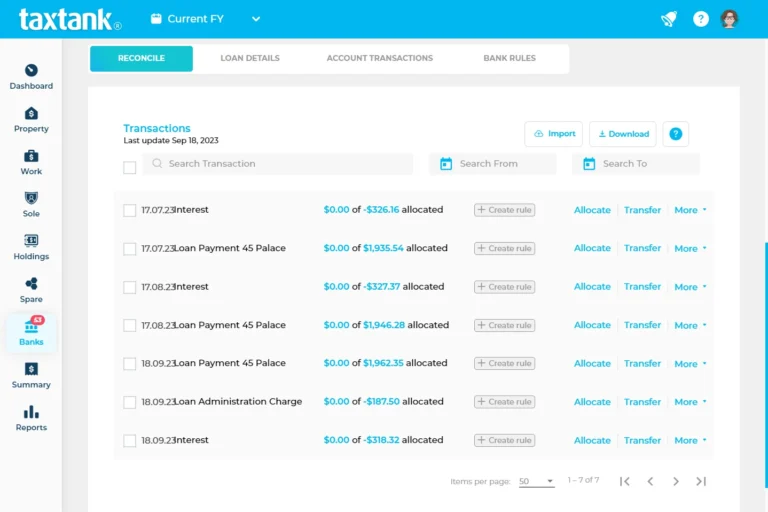Tick the select-all transactions checkbox
The height and width of the screenshot is (512, 768).
click(x=129, y=168)
